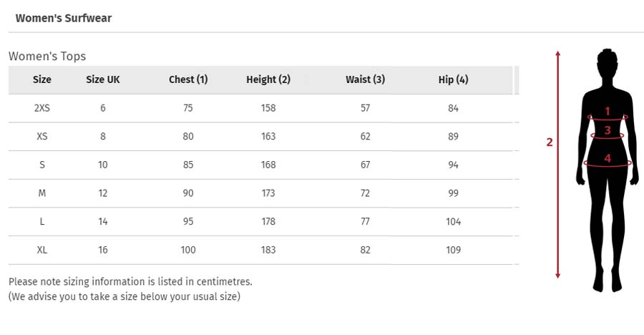Select the XL size row label
Viewport: 644px width, 335px height.
pos(42,250)
